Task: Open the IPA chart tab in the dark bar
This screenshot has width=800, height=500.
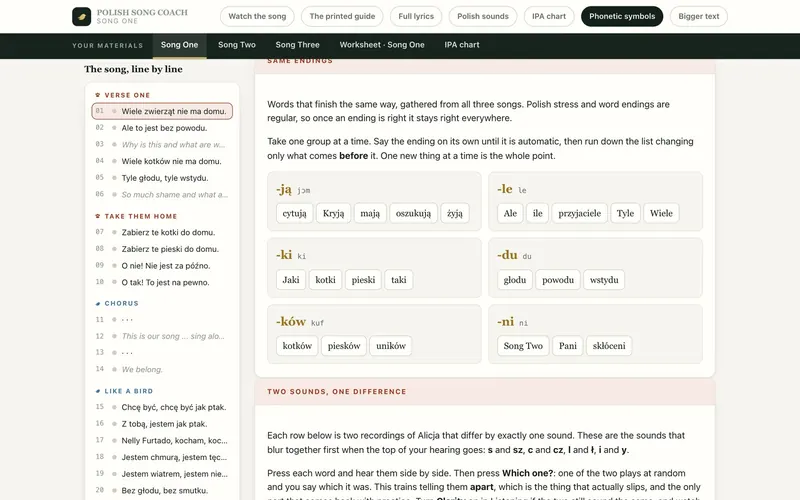Action: 462,45
